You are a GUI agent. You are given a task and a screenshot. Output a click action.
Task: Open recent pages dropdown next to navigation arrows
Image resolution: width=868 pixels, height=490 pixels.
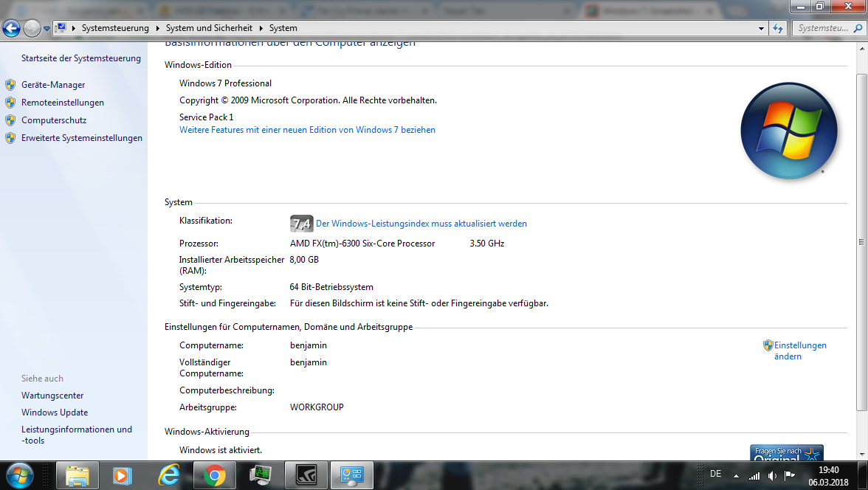(46, 28)
